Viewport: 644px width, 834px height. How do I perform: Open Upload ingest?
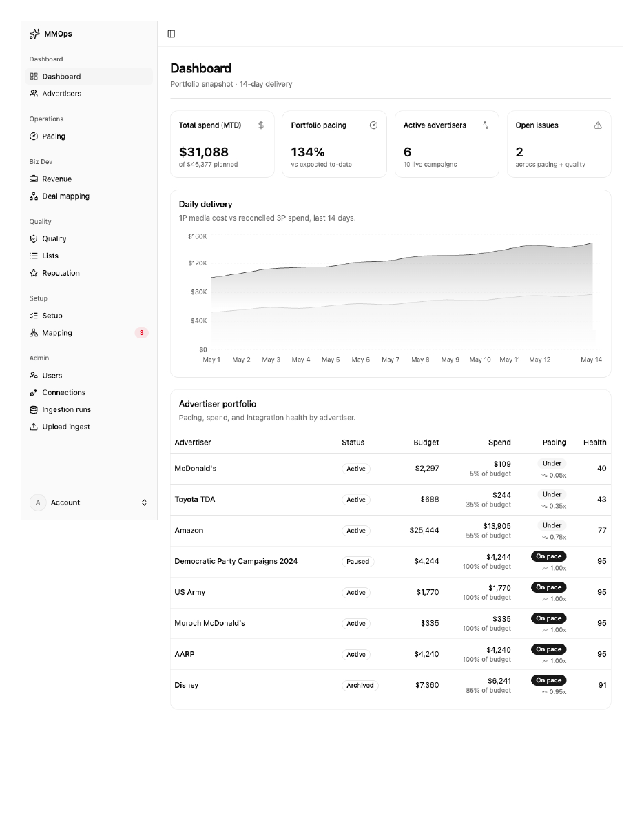89,427
